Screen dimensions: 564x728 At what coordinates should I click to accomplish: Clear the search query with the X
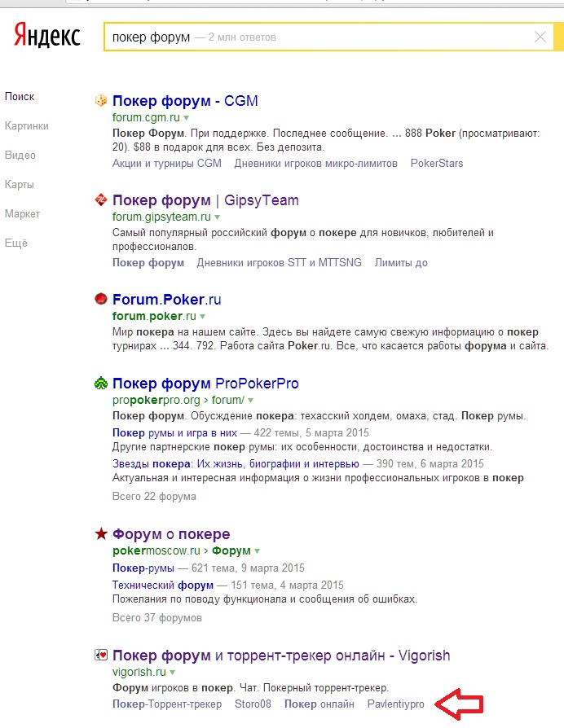click(540, 37)
